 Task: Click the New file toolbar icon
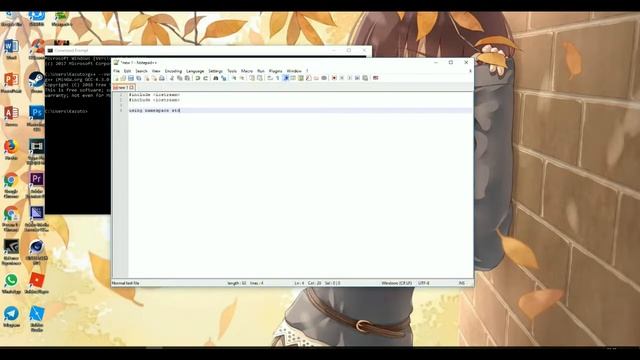pos(116,78)
